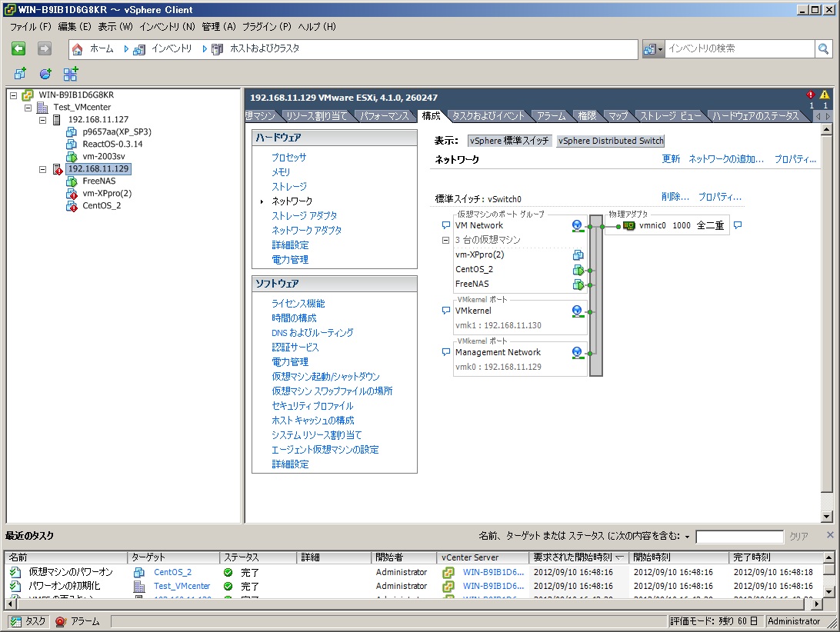840x632 pixels.
Task: Sort tasks by ステータス column header
Action: (x=258, y=557)
